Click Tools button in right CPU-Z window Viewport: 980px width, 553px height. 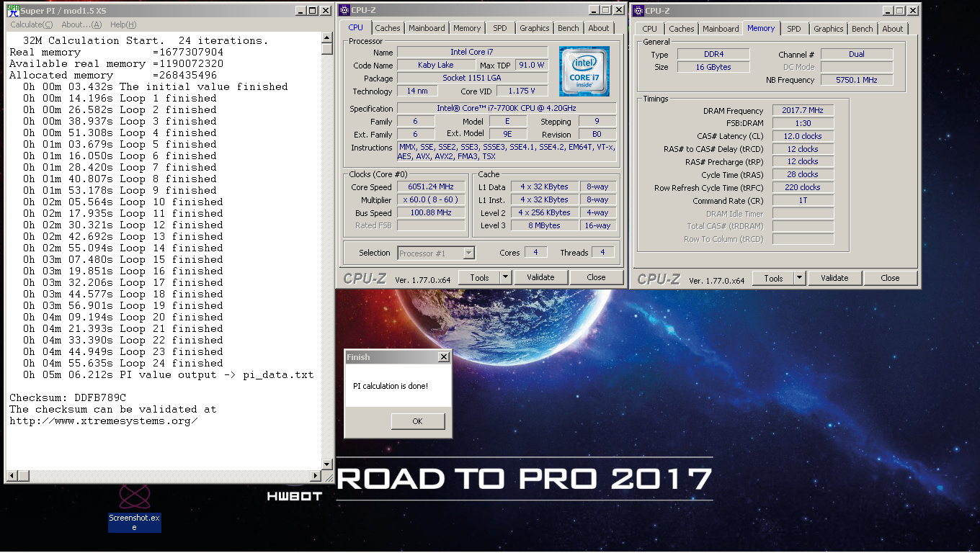pyautogui.click(x=773, y=278)
